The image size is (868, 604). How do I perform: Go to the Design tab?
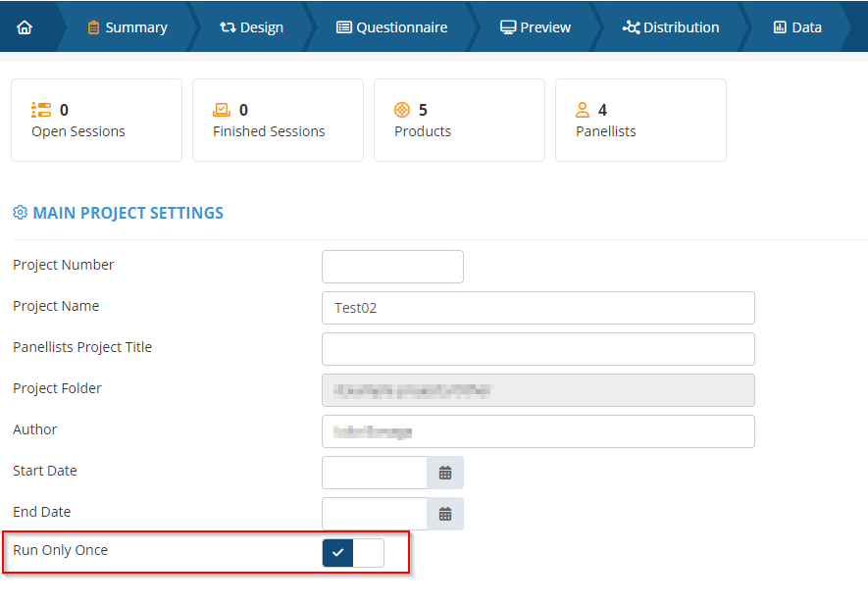coord(252,27)
